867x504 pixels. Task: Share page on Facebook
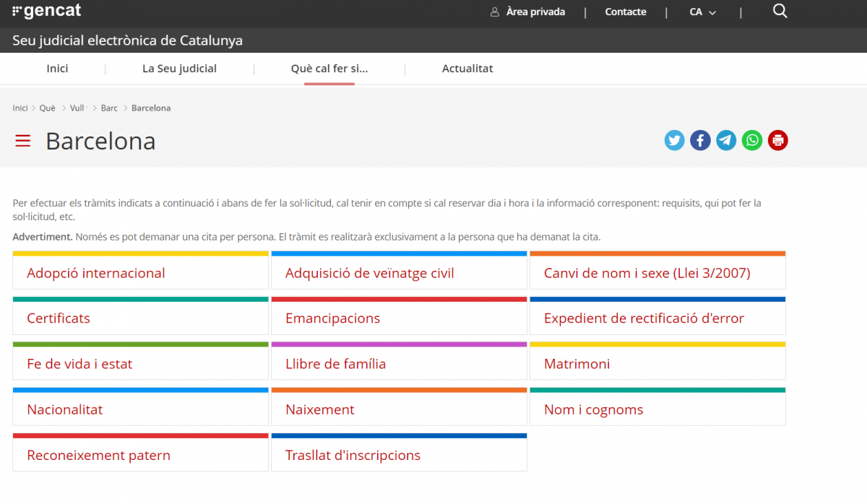(700, 140)
